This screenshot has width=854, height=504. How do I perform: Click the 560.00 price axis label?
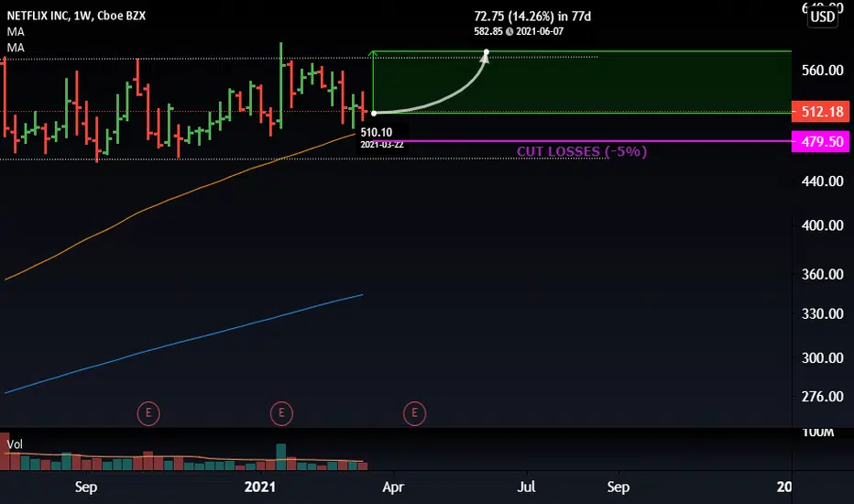(823, 71)
